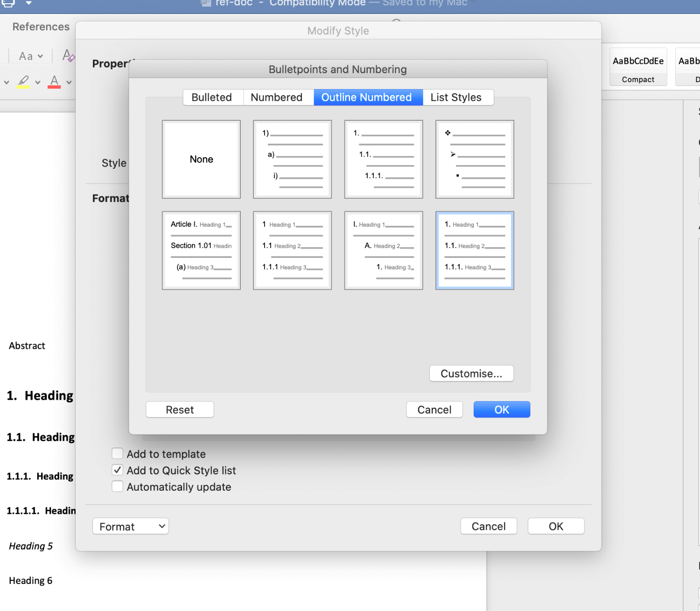Open the Format dropdown in Modify Style

131,526
